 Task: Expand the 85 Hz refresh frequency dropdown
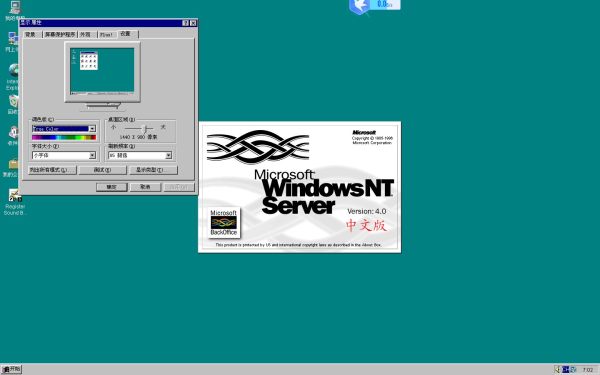pos(168,155)
